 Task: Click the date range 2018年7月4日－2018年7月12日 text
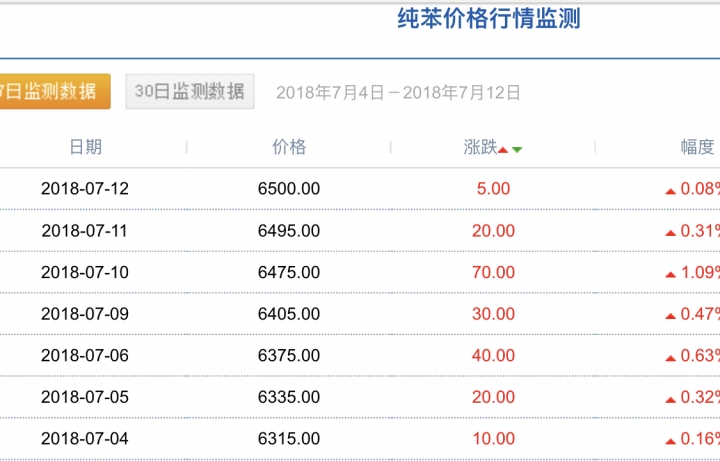[x=398, y=92]
